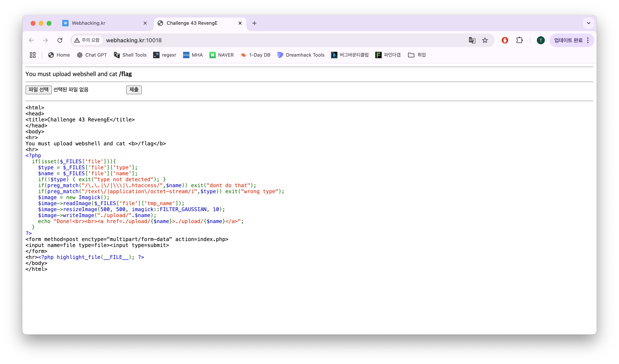This screenshot has height=364, width=619.
Task: Open the red ad-blocker extension icon
Action: tap(505, 40)
